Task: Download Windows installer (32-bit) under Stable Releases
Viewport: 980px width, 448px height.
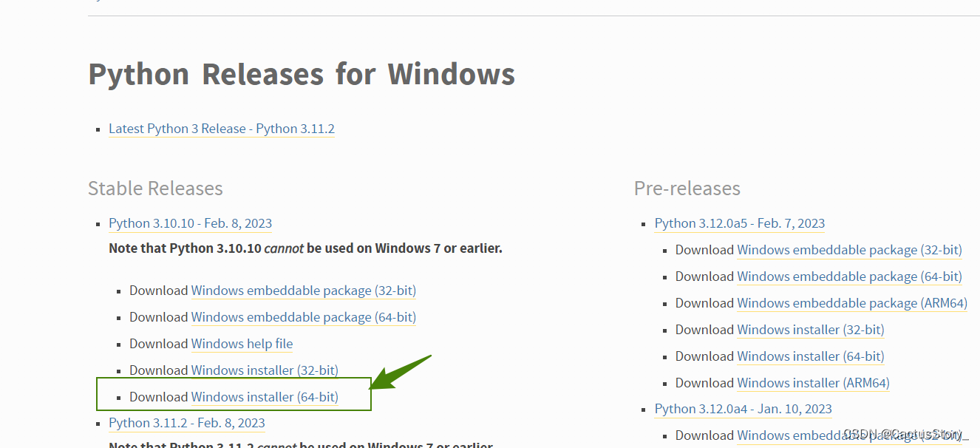Action: coord(265,370)
